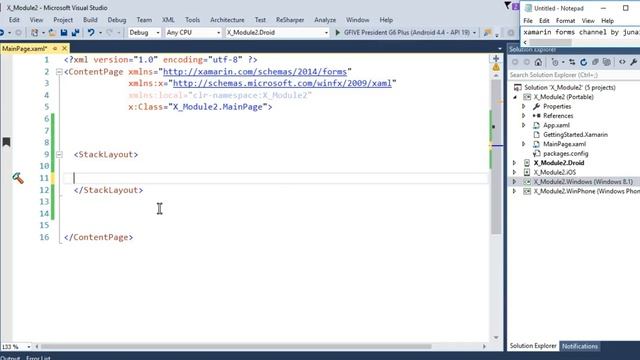Collapse the ContentPage element outline
Screen dimensions: 640x360
59,72
